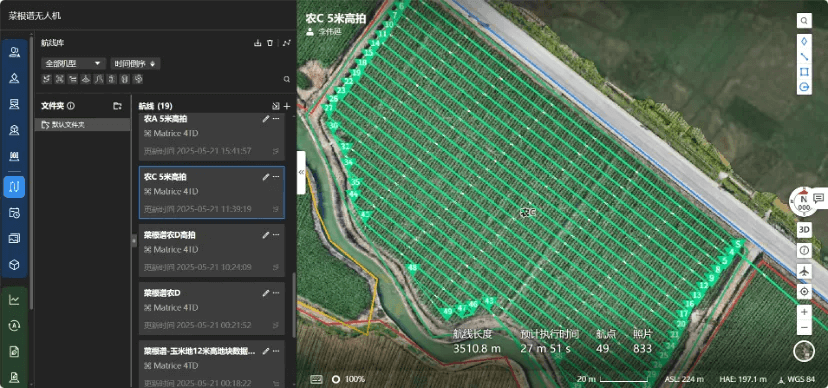828x388 pixels.
Task: Click the search icon in the route library
Action: tap(287, 79)
